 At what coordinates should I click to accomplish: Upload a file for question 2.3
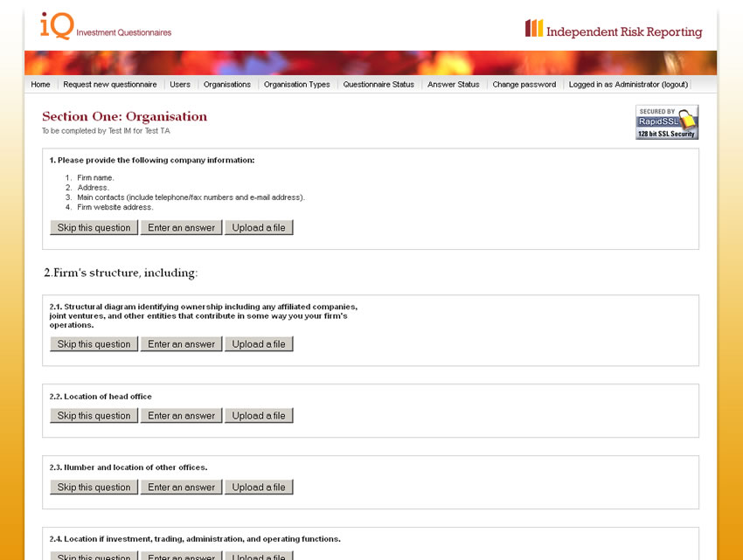[259, 487]
